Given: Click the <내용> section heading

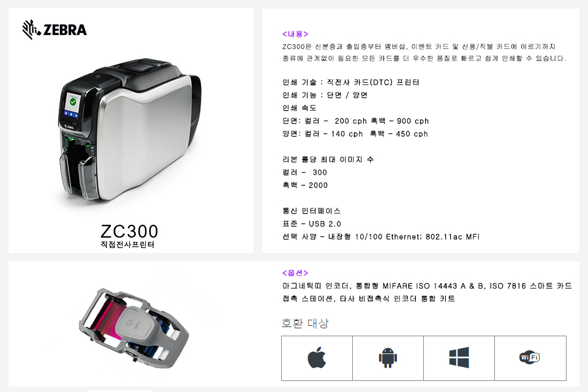Looking at the screenshot, I should click(x=295, y=34).
